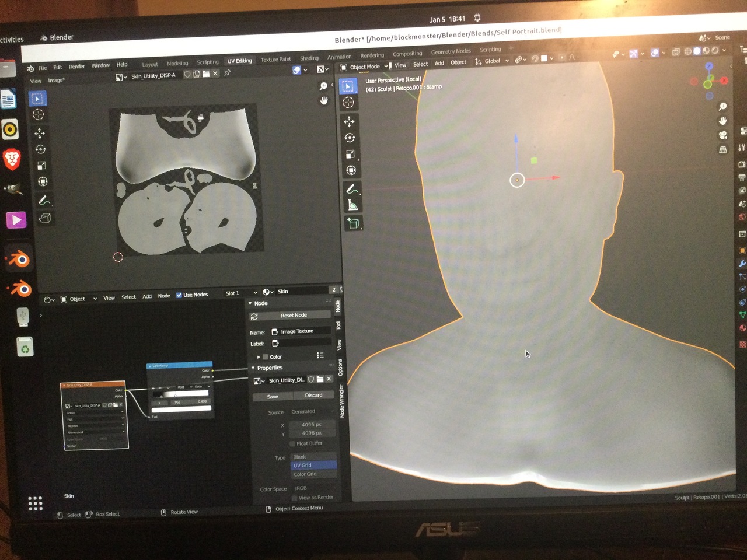Select the Rotate tool in UV editor toolbar
The image size is (747, 560).
[x=40, y=150]
